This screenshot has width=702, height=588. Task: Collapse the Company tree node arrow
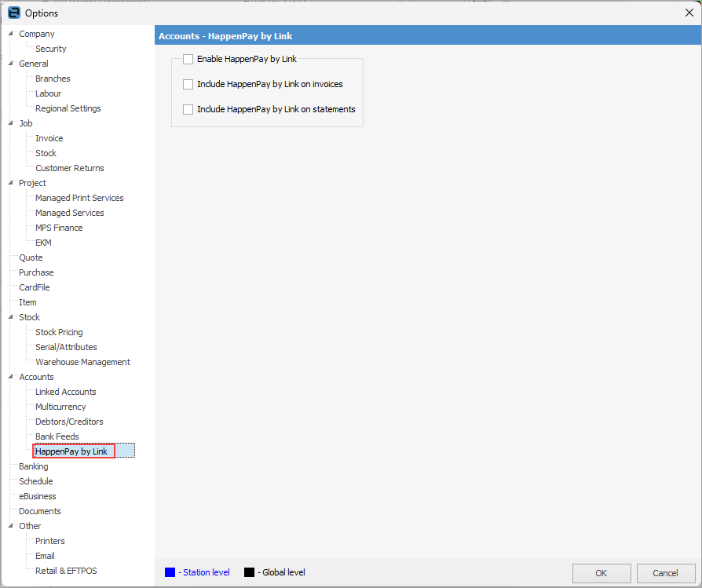pos(11,34)
